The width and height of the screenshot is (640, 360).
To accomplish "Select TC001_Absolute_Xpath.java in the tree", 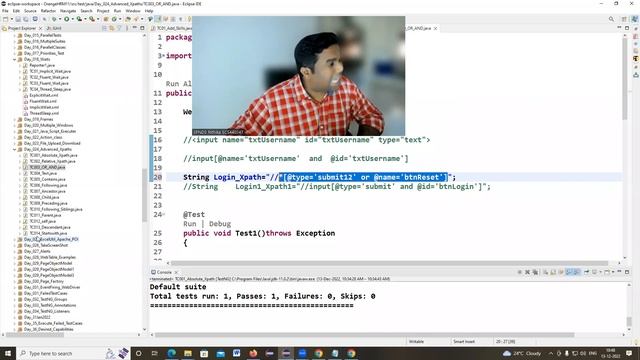I will tap(53, 155).
